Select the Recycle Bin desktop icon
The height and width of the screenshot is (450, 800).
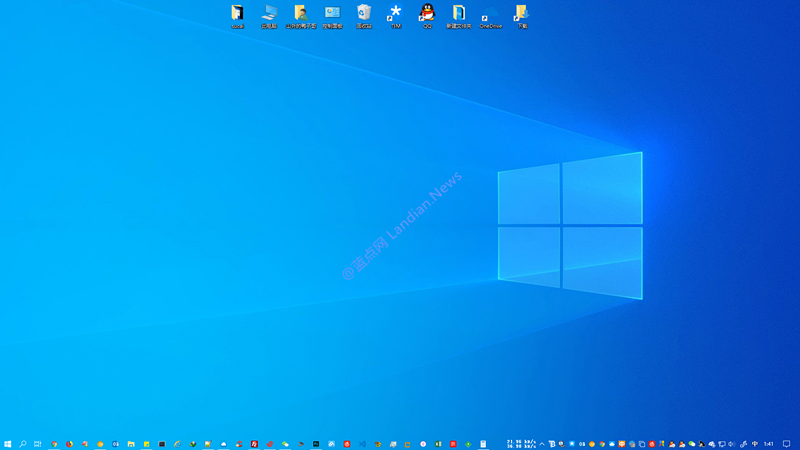coord(364,16)
